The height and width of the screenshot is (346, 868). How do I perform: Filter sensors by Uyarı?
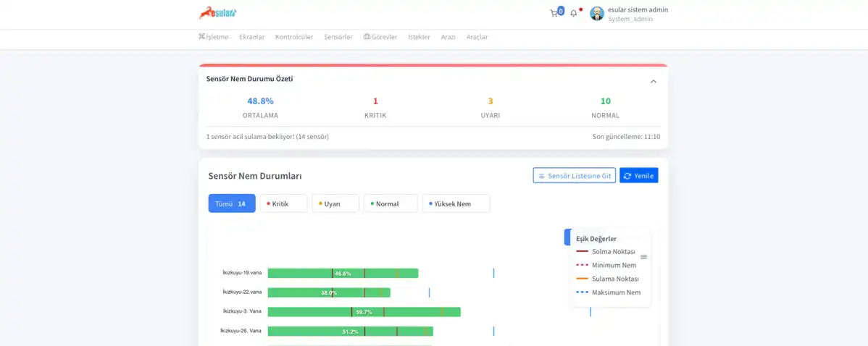click(x=335, y=203)
